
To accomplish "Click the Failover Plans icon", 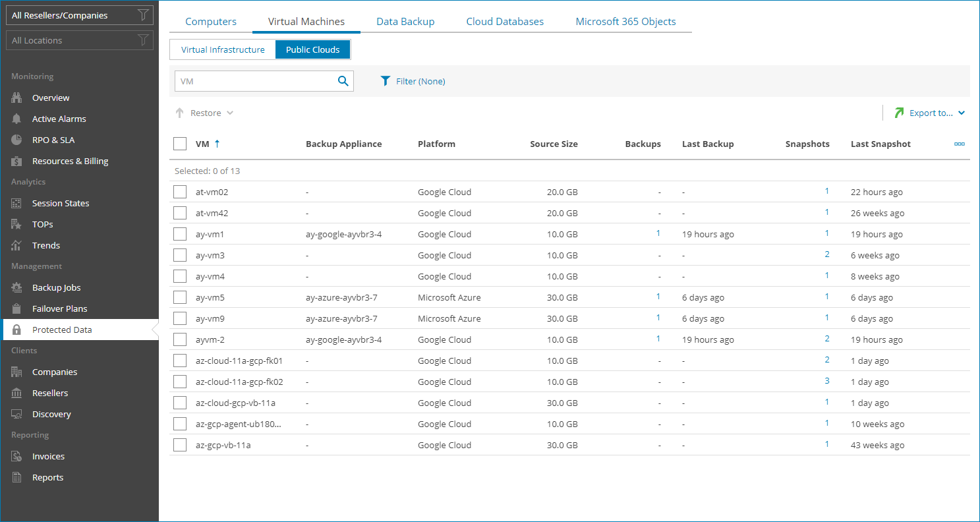I will click(17, 308).
